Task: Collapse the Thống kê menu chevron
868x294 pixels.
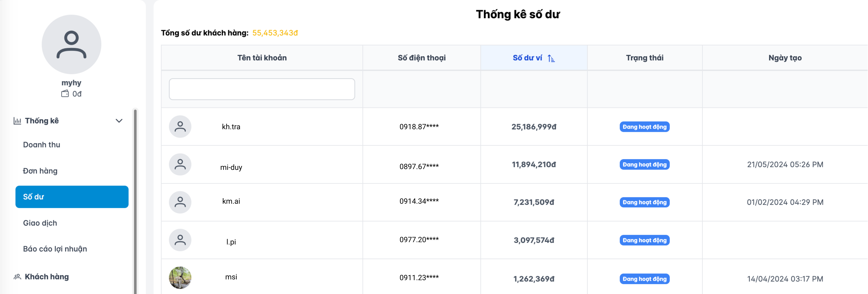Action: point(119,121)
